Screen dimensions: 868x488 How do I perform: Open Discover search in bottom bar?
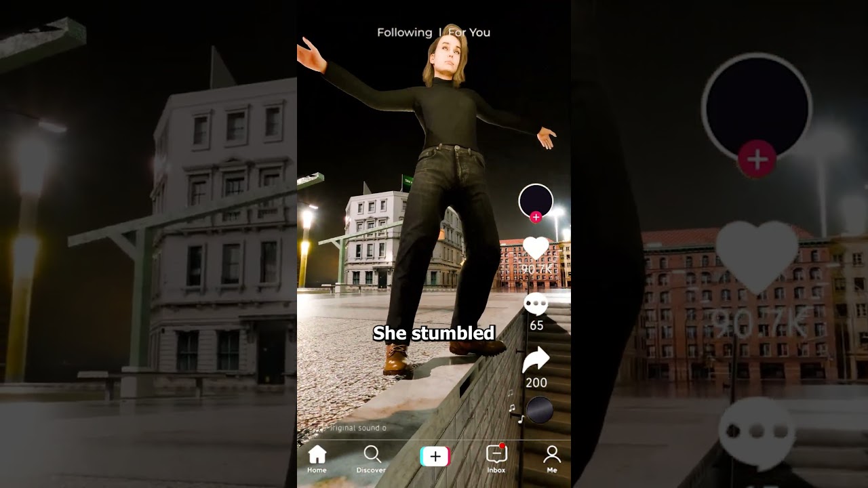[372, 459]
